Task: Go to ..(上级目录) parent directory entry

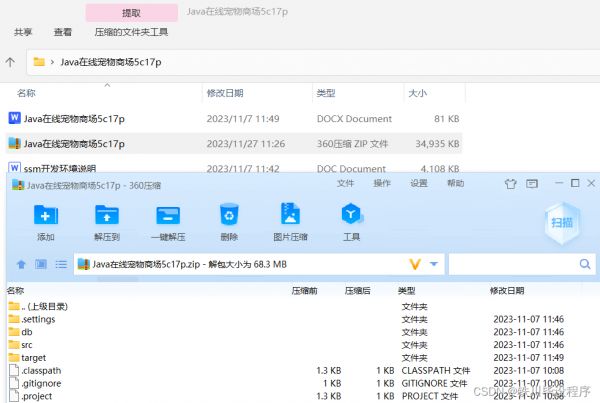Action: click(x=38, y=306)
